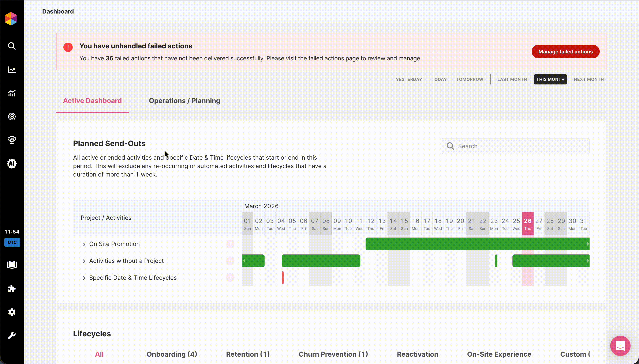Click the bar chart reports icon
This screenshot has height=364, width=639.
(12, 93)
